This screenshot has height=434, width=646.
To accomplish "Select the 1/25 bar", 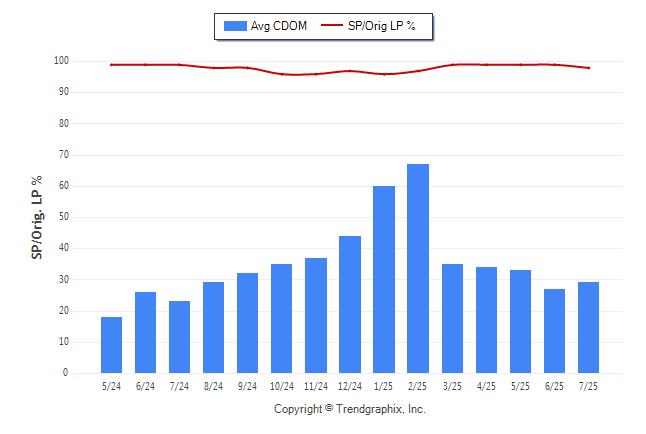I will click(384, 279).
